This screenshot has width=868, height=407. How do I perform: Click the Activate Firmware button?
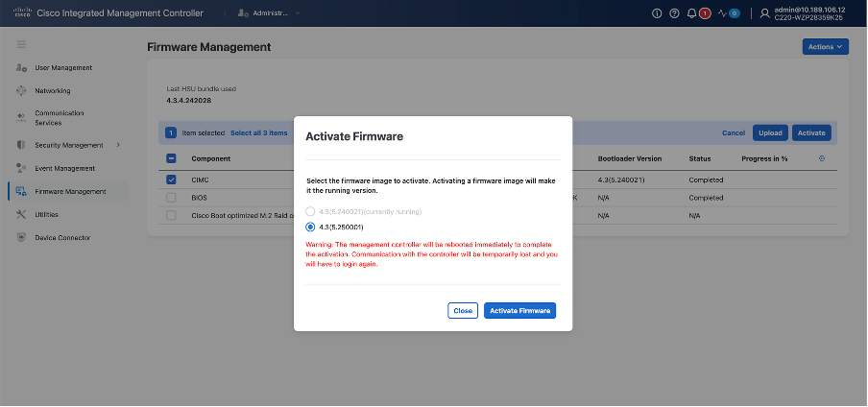click(x=519, y=310)
